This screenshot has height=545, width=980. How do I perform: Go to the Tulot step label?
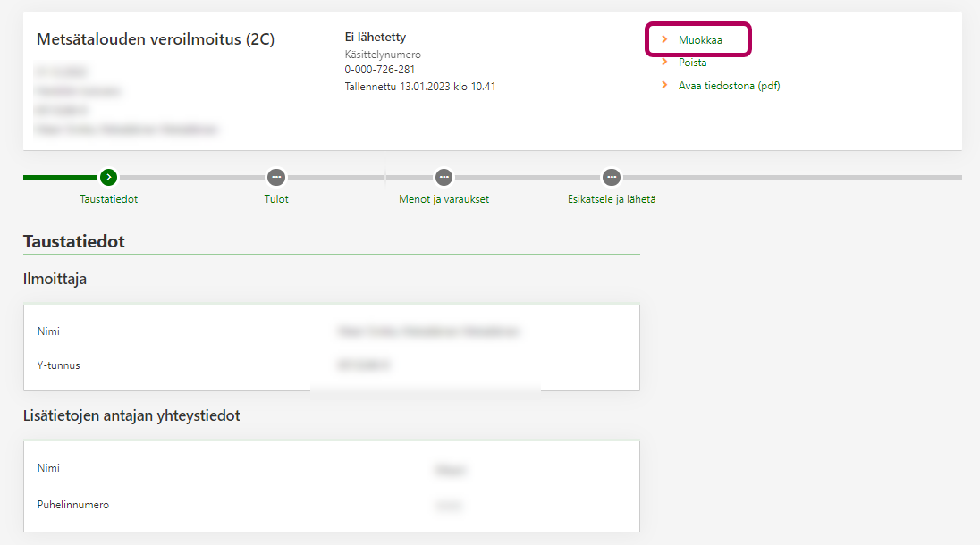point(276,199)
